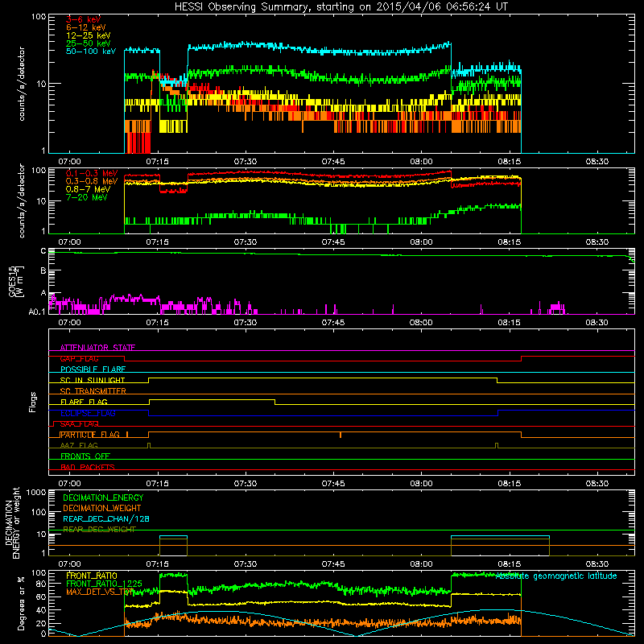The height and width of the screenshot is (644, 644).
Task: Click the Absolute geomagnetic latitude label
Action: point(556,576)
